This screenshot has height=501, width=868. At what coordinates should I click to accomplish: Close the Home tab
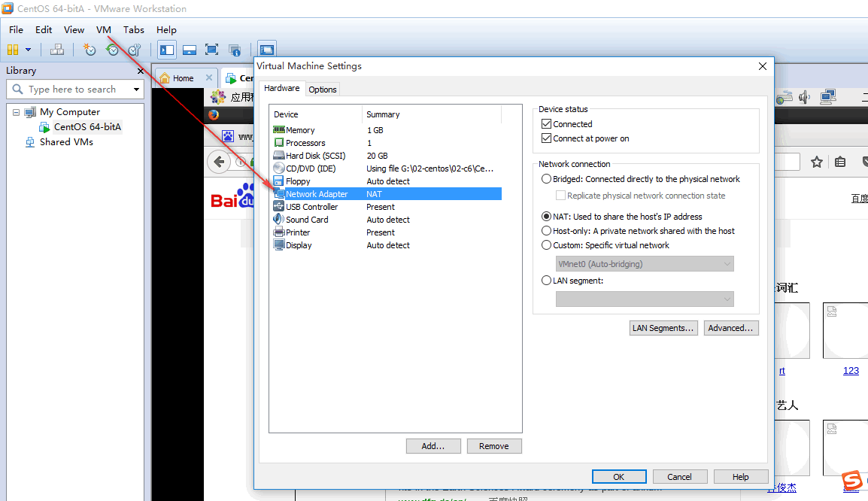(x=208, y=77)
